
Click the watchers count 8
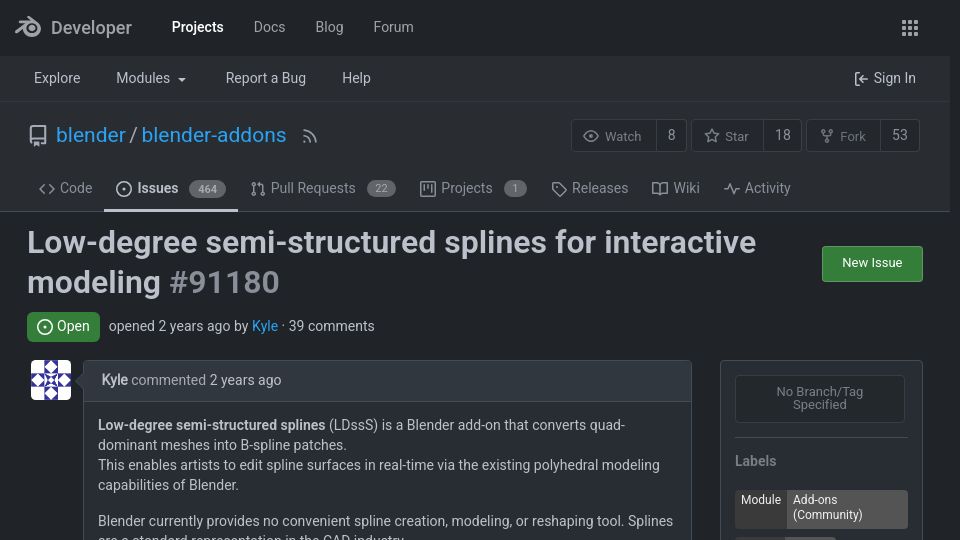tap(671, 135)
